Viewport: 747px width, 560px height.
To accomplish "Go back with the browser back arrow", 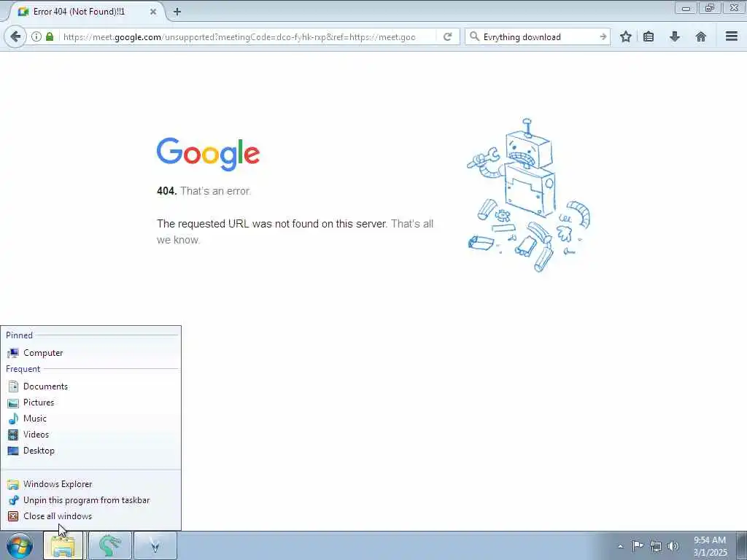I will pyautogui.click(x=15, y=36).
